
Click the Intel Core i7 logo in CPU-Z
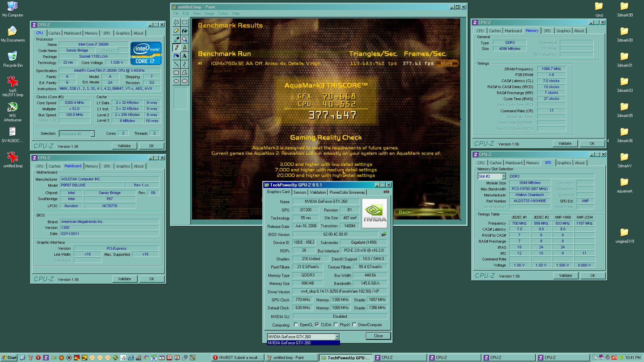[146, 54]
